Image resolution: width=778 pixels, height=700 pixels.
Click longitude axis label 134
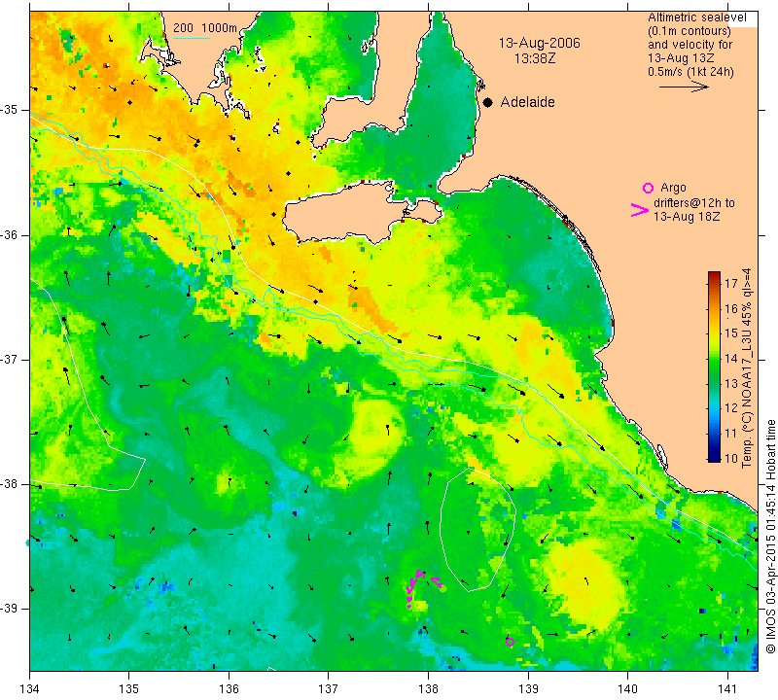tap(30, 689)
